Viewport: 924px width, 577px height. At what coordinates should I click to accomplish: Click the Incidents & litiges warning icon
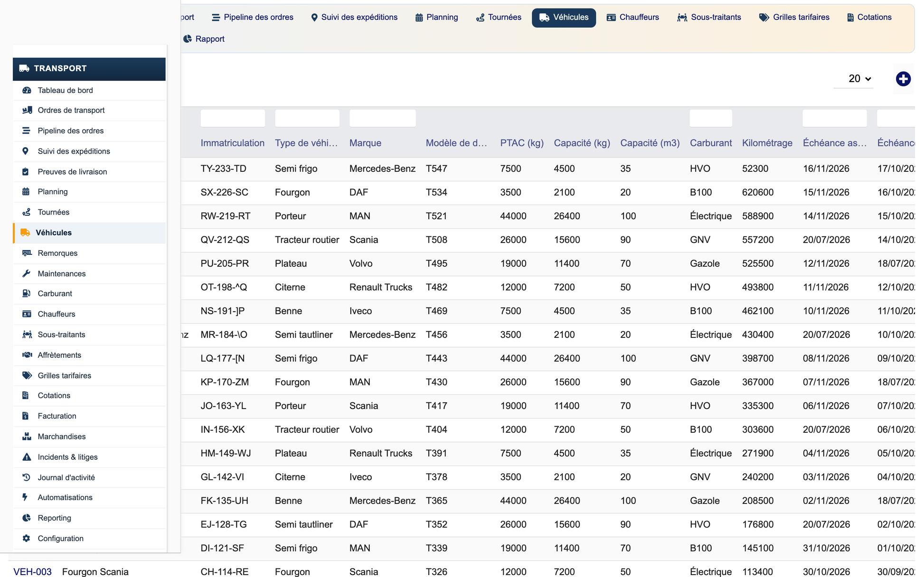click(27, 457)
